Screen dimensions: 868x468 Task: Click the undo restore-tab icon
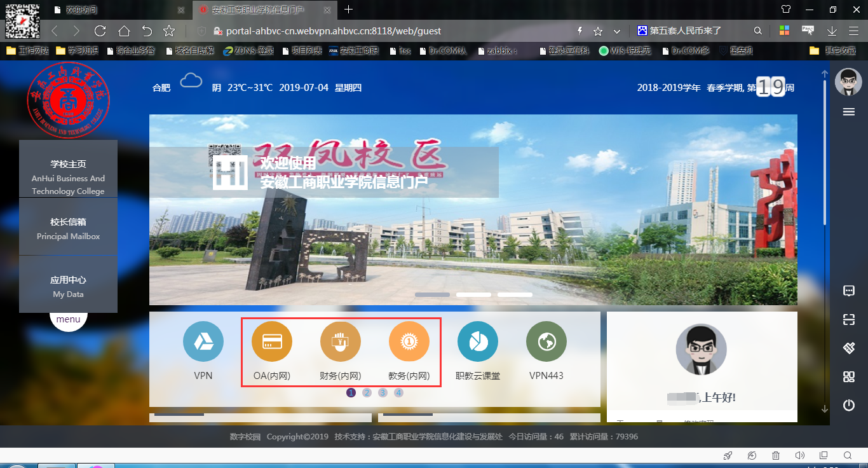coord(147,31)
